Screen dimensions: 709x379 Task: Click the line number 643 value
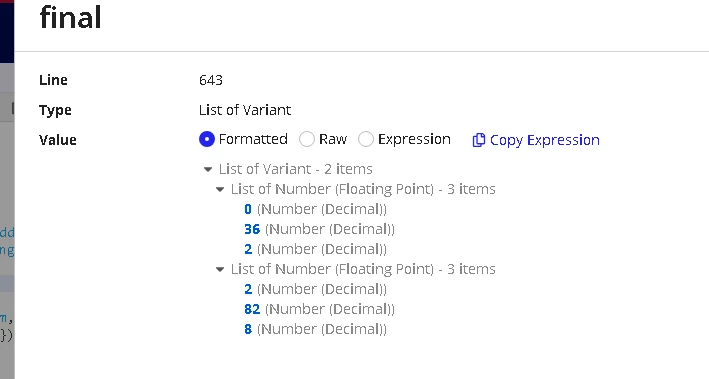point(211,80)
